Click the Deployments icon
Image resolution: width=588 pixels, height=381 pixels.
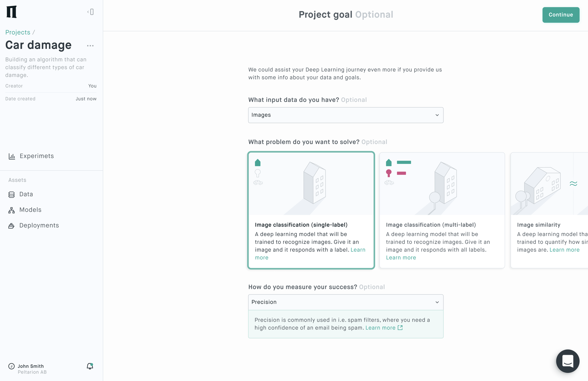(x=11, y=226)
